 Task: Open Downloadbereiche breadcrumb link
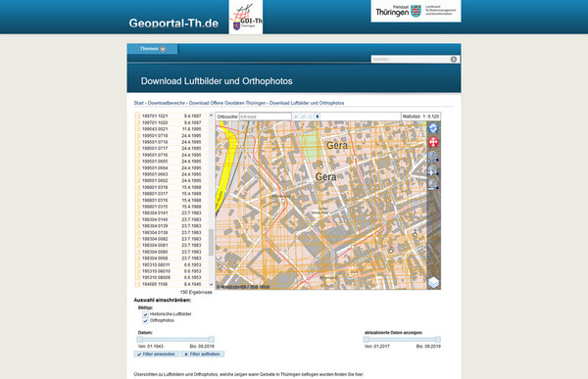click(167, 103)
